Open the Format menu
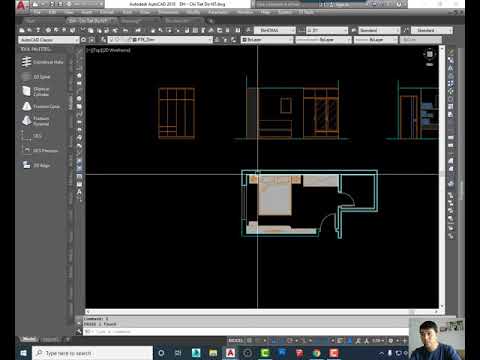 (107, 12)
